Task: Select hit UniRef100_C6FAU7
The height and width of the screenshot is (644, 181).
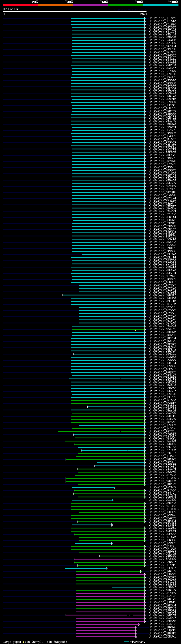Action: tap(162, 568)
